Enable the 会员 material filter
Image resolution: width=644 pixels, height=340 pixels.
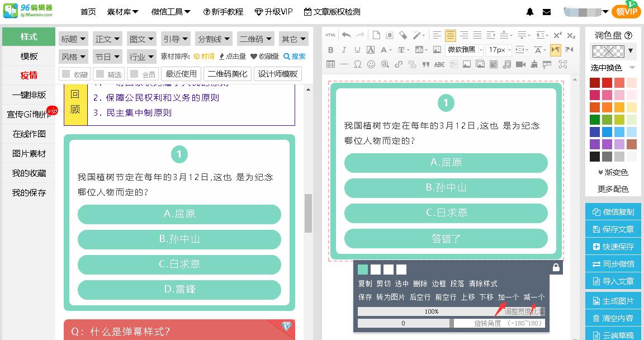145,73
